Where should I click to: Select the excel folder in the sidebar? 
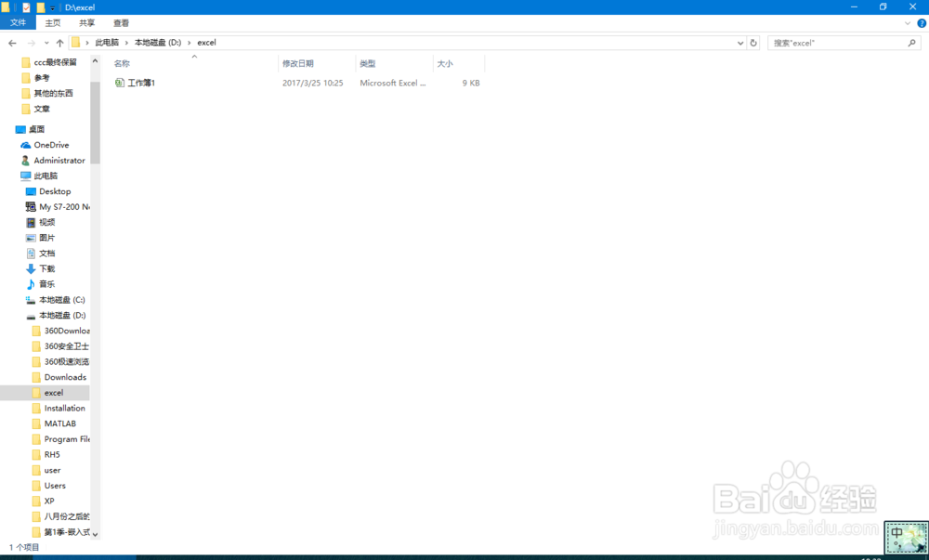pyautogui.click(x=51, y=392)
